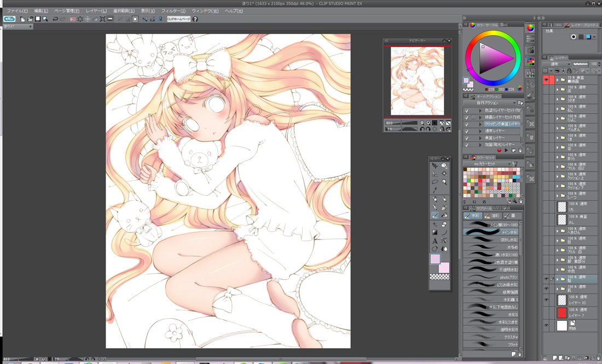This screenshot has height=364, width=602.
Task: Expand the 髪 layer folder
Action: [x=558, y=279]
